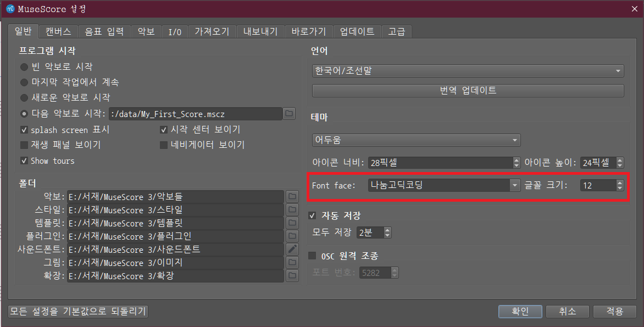Enable 재생 패널 보이기 checkbox
Image resolution: width=644 pixels, height=327 pixels.
(x=24, y=145)
